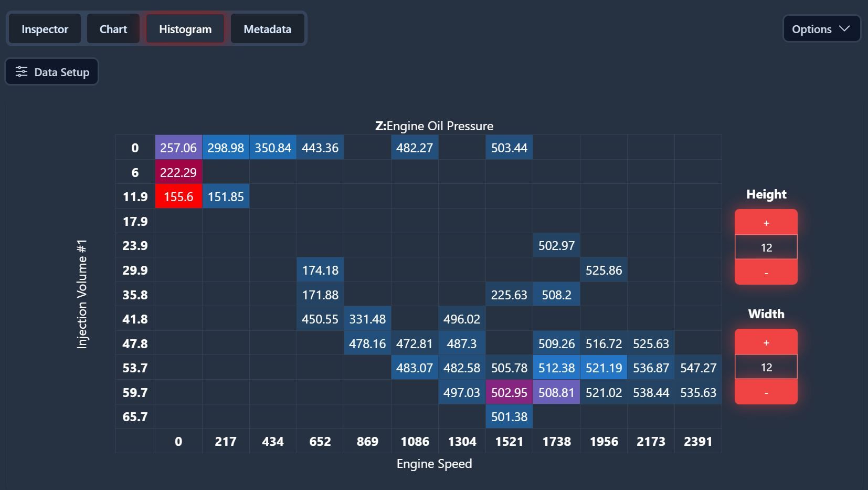
Task: Click the cell showing 496.02
Action: (462, 319)
